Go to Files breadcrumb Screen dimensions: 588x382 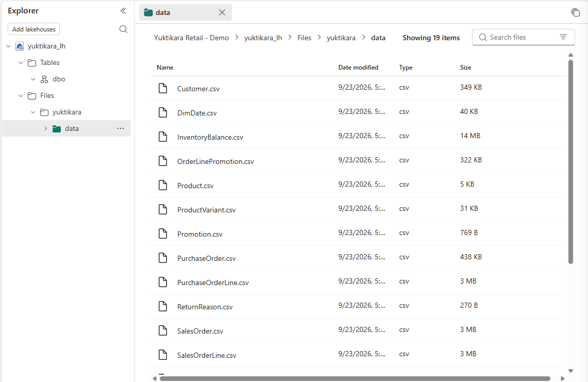305,38
